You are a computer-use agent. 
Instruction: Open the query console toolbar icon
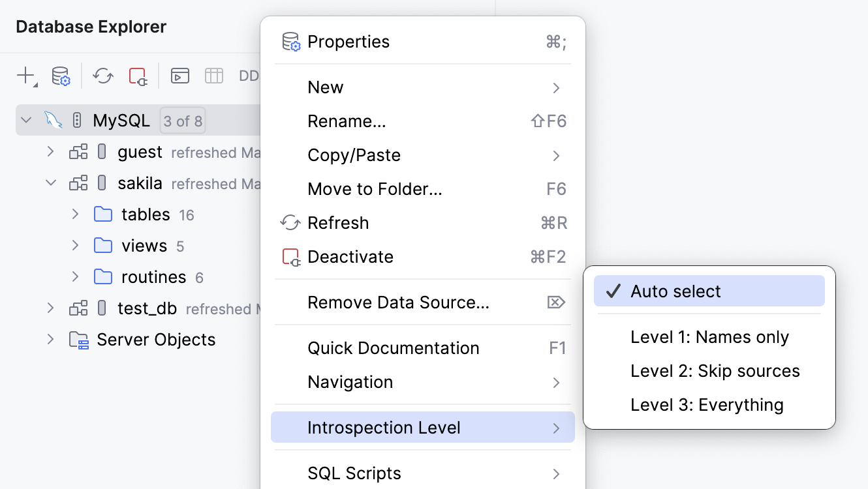pos(180,76)
